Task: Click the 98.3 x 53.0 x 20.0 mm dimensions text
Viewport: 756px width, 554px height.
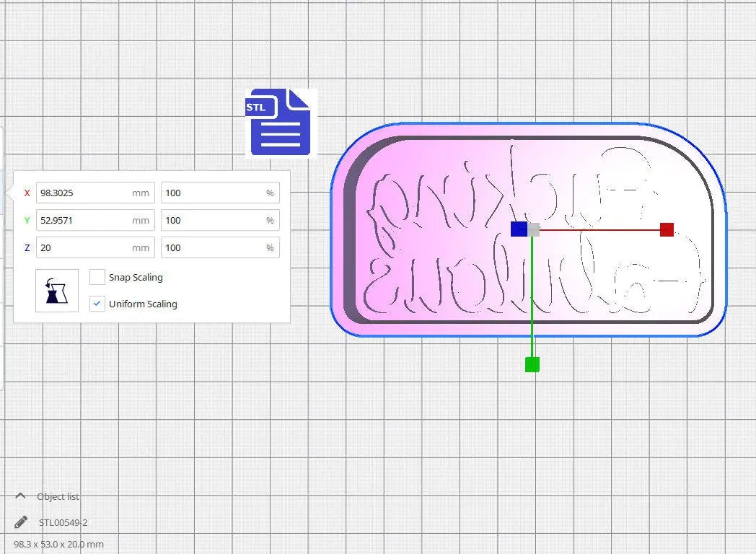Action: pos(59,544)
